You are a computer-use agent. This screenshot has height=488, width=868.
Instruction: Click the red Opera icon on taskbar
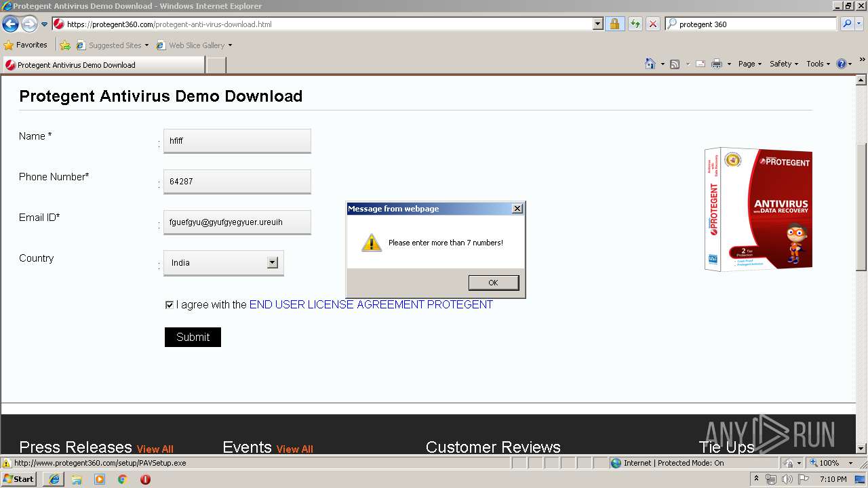[x=145, y=479]
